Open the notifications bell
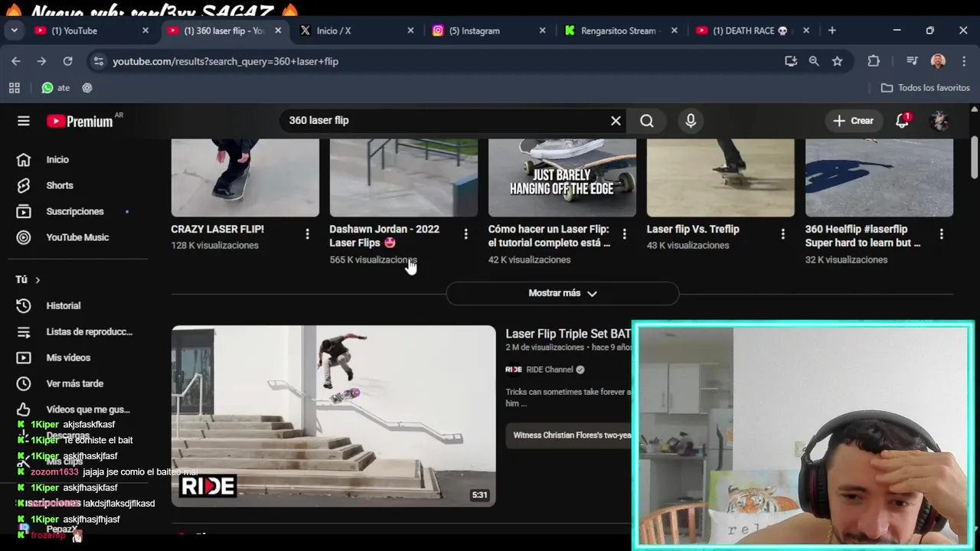The width and height of the screenshot is (980, 551). tap(903, 121)
